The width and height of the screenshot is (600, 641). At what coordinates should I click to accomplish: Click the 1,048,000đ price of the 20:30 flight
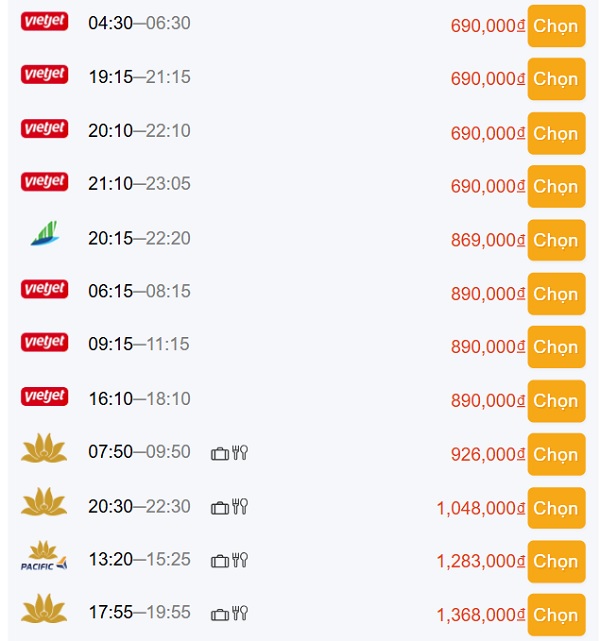(x=481, y=508)
